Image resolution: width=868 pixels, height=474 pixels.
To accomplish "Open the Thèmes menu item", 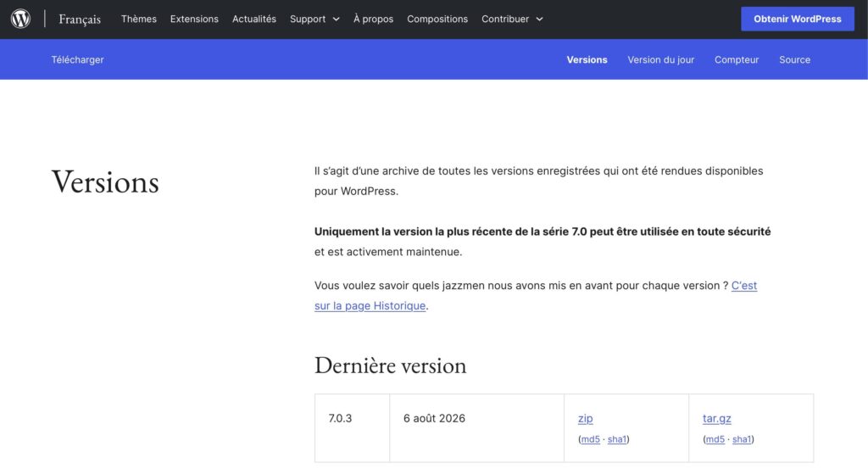I will click(x=138, y=19).
